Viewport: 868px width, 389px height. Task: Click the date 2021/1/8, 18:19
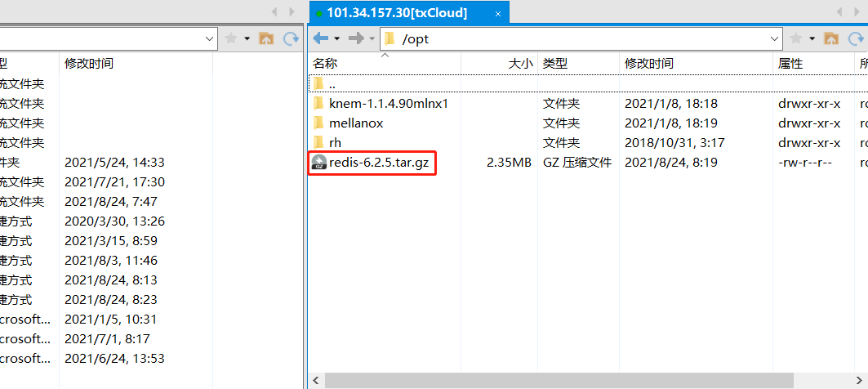pyautogui.click(x=671, y=123)
